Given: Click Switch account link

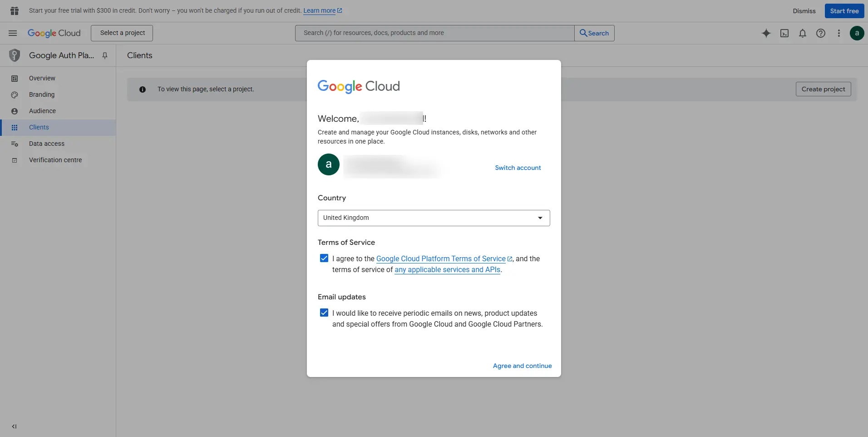Looking at the screenshot, I should pos(518,168).
